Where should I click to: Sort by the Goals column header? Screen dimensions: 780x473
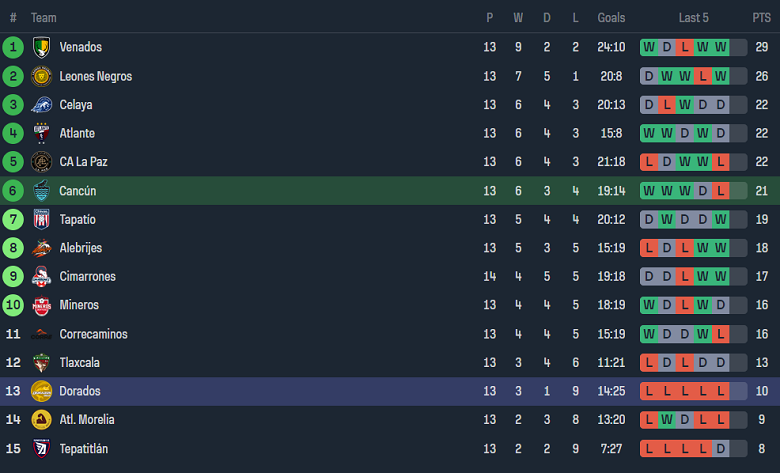611,18
